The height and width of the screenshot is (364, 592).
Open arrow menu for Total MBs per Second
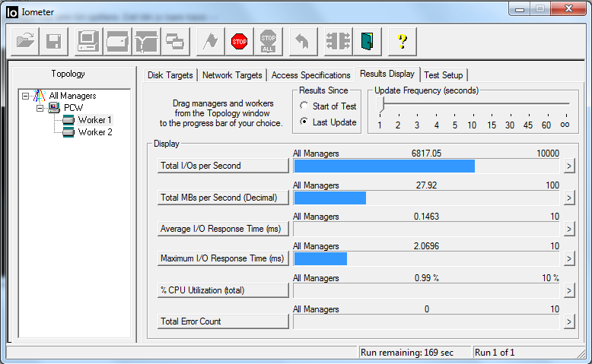(x=569, y=198)
